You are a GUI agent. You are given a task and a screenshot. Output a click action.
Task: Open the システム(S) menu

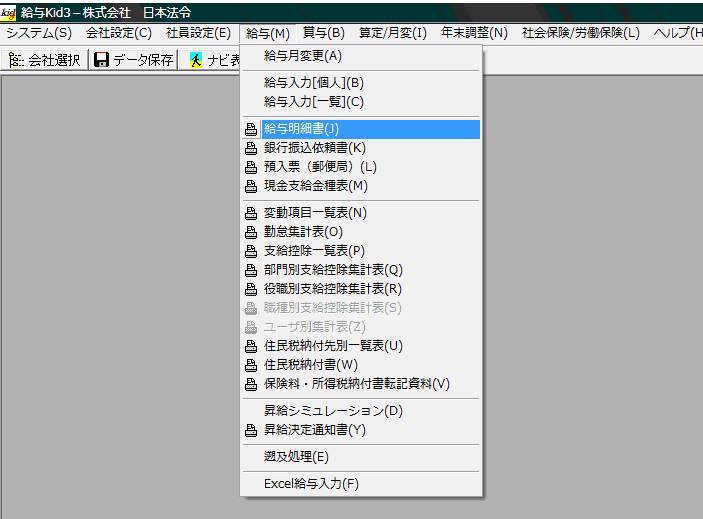pyautogui.click(x=39, y=33)
